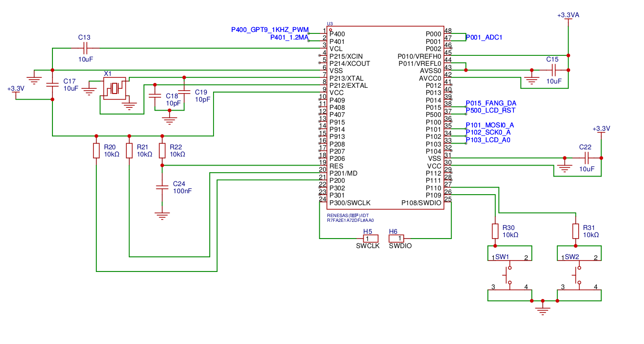Click the P108/SWDIO pin name
Screen dimensions: 644x344
pos(421,203)
